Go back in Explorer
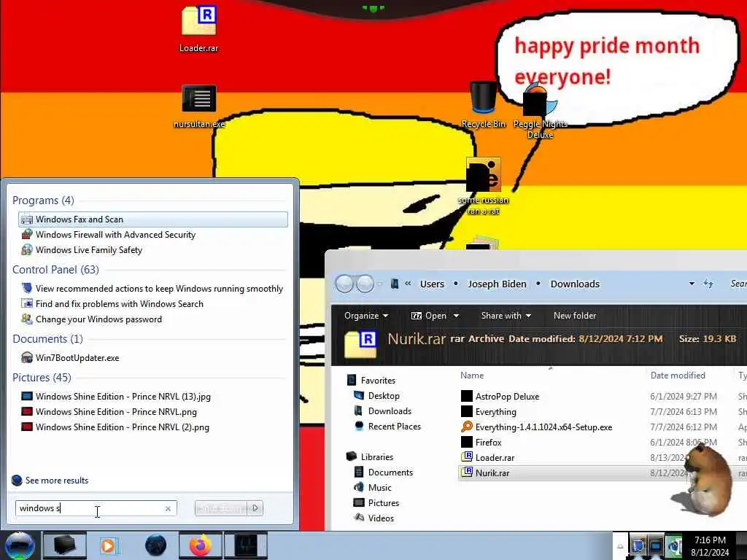The image size is (747, 560). click(x=344, y=284)
